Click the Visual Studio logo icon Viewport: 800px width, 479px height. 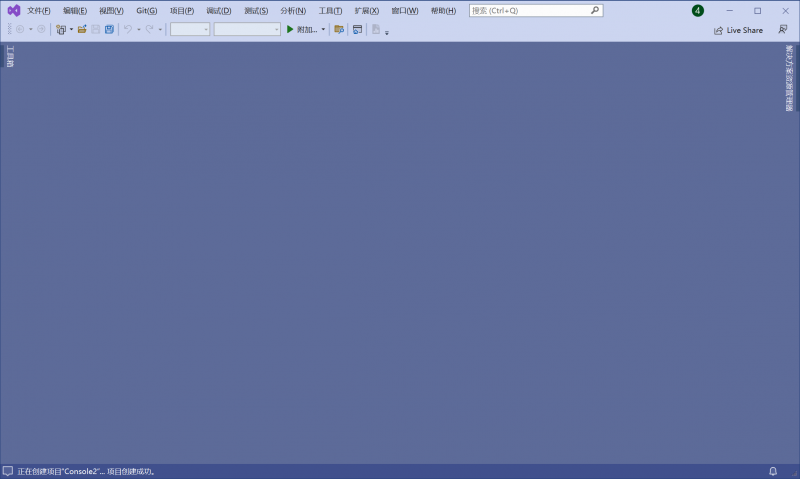click(x=14, y=10)
